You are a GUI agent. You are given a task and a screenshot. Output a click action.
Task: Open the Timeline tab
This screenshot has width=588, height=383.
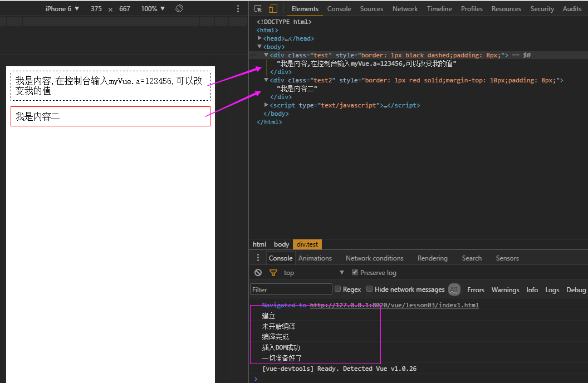[439, 8]
